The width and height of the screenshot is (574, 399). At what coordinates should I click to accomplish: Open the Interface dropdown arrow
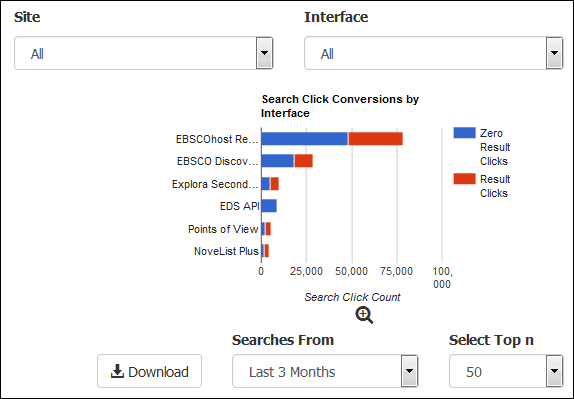click(554, 53)
